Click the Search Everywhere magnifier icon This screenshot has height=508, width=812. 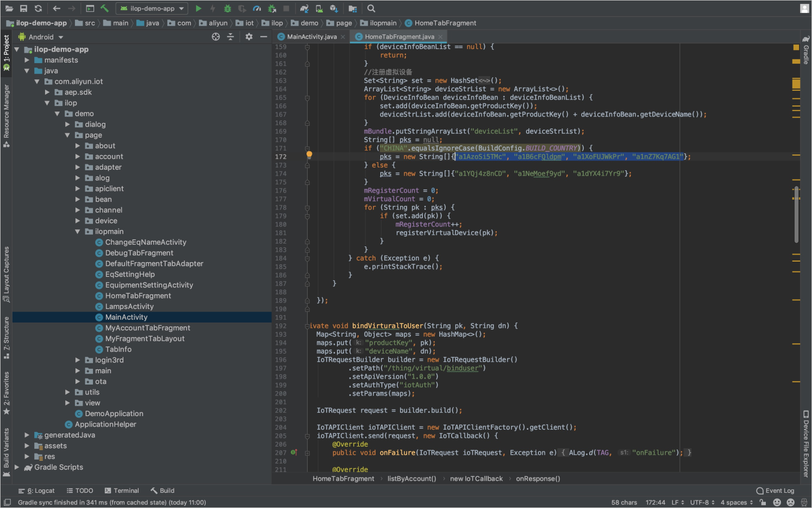coord(371,9)
